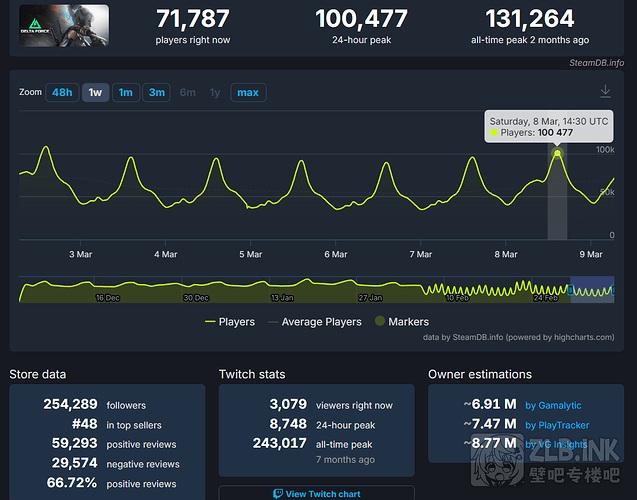Toggle the Average Players series legend

click(314, 322)
